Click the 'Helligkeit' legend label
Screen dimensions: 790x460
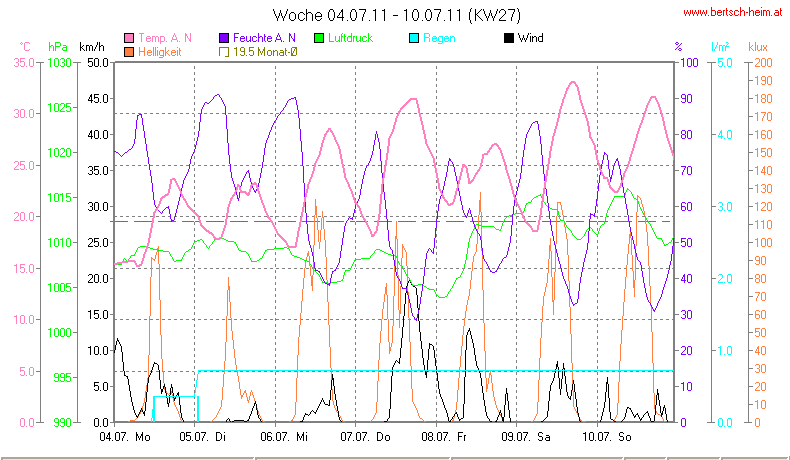point(160,52)
